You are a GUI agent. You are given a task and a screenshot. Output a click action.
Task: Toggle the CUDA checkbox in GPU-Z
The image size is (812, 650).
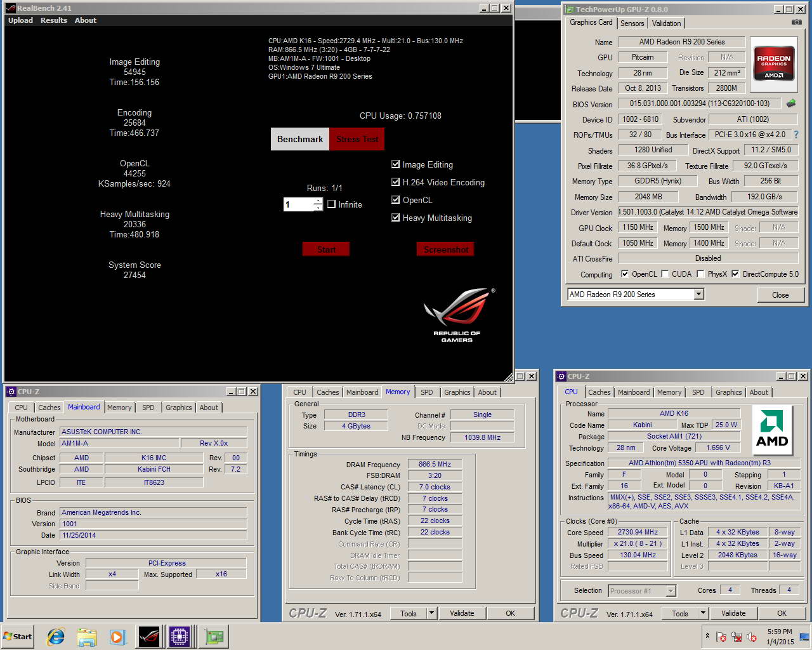[665, 274]
